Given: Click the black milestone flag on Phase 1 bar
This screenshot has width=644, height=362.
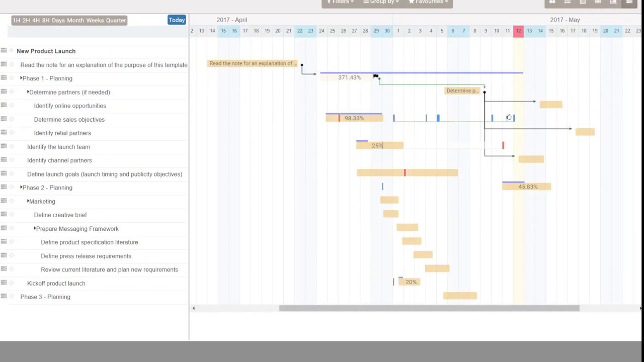Looking at the screenshot, I should tap(375, 76).
